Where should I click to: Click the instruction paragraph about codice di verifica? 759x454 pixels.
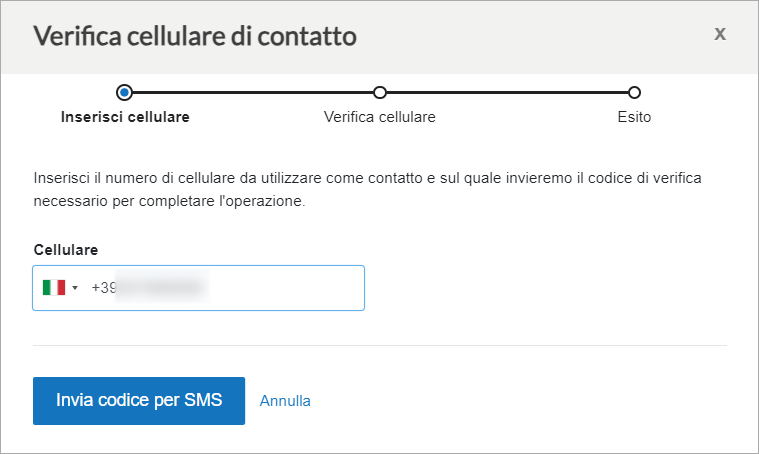[x=367, y=189]
